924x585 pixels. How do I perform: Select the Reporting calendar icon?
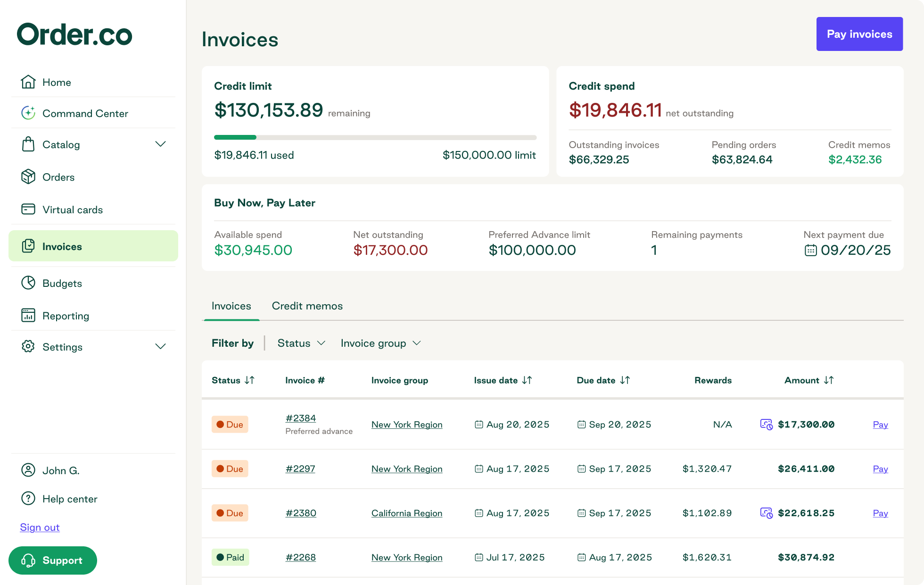[x=28, y=315]
